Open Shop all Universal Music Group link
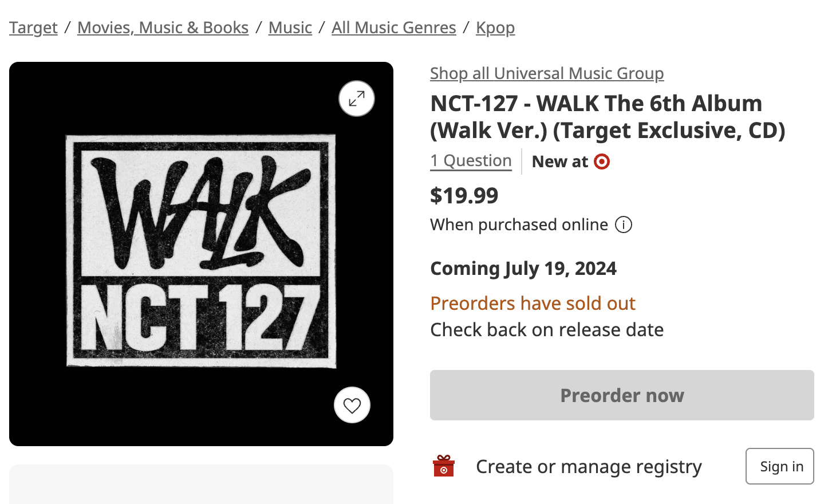This screenshot has width=828, height=504. point(547,73)
